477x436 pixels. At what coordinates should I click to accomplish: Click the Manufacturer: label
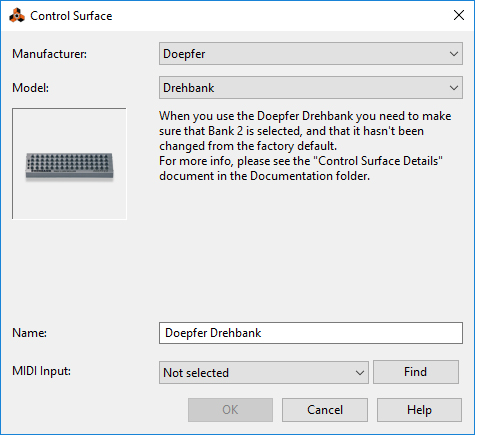pos(50,54)
